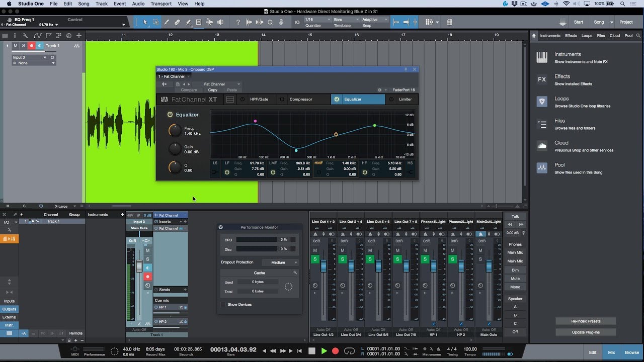Screen dimensions: 644x362
Task: Select the Range tool in the toolbar
Action: pos(155,22)
